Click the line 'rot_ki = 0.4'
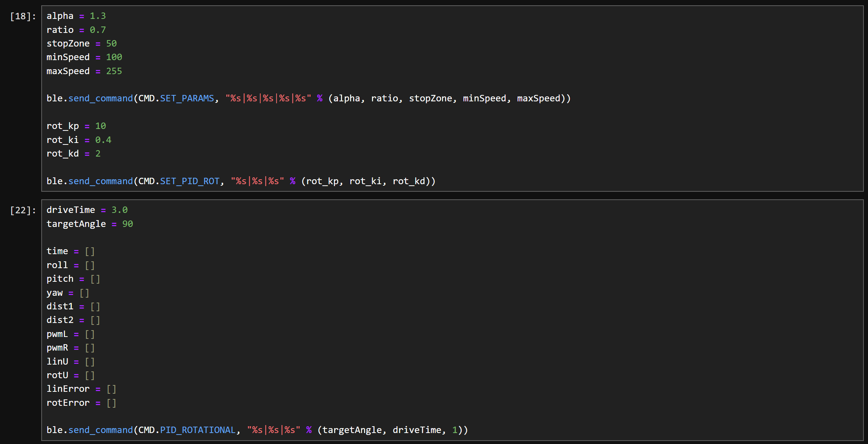Image resolution: width=868 pixels, height=444 pixels. tap(79, 140)
